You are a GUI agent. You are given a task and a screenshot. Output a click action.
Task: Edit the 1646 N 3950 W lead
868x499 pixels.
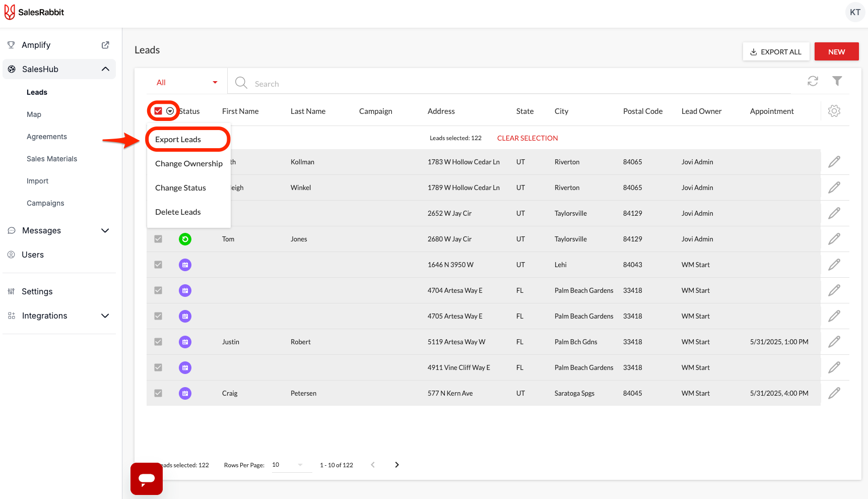pyautogui.click(x=834, y=265)
